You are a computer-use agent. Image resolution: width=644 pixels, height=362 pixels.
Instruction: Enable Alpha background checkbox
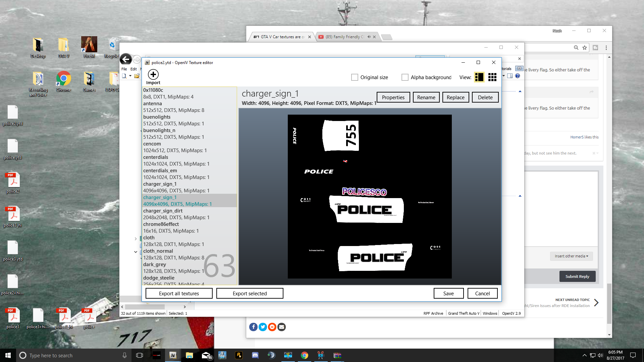coord(405,77)
